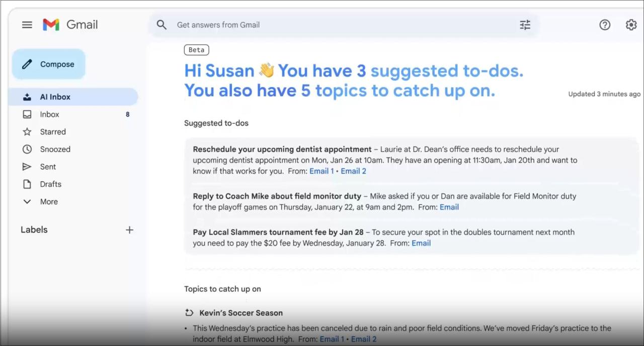
Task: Expand the More sidebar section
Action: pos(48,201)
